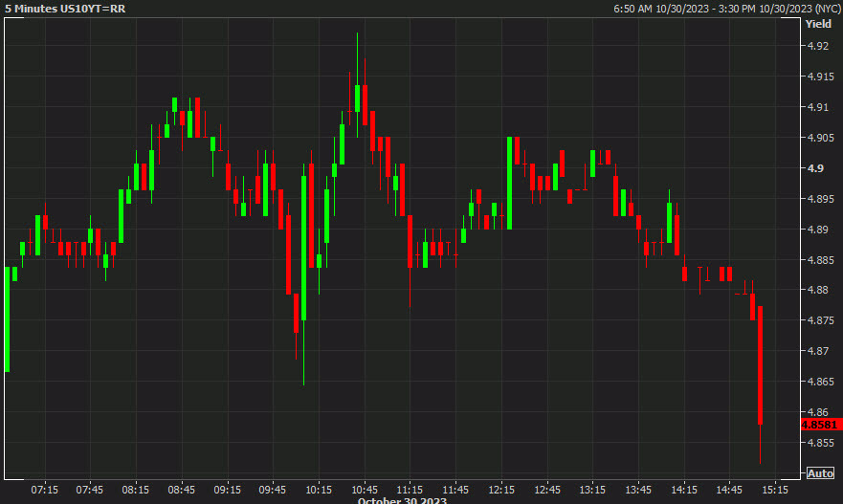This screenshot has width=843, height=504.
Task: Select the 08:45 time axis label
Action: tap(181, 490)
